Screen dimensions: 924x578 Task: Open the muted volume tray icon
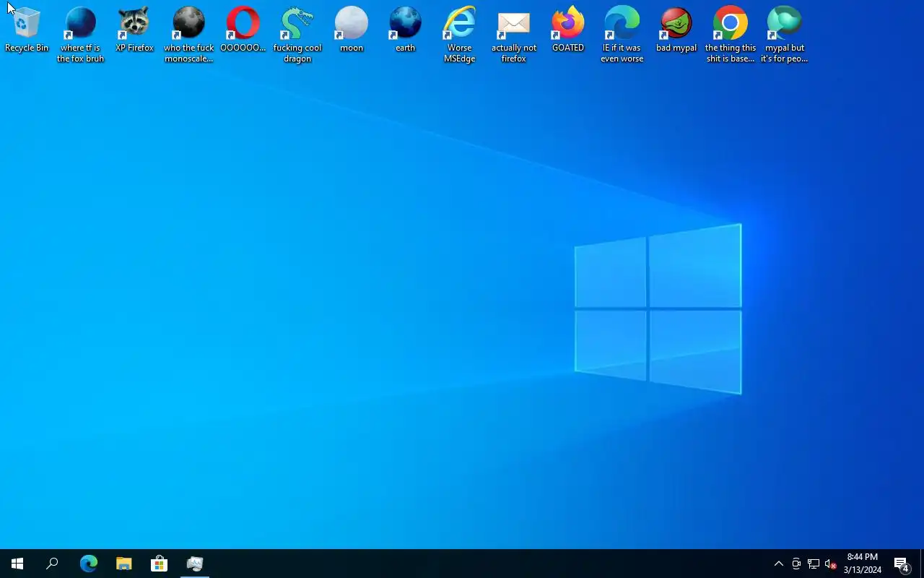(x=831, y=564)
